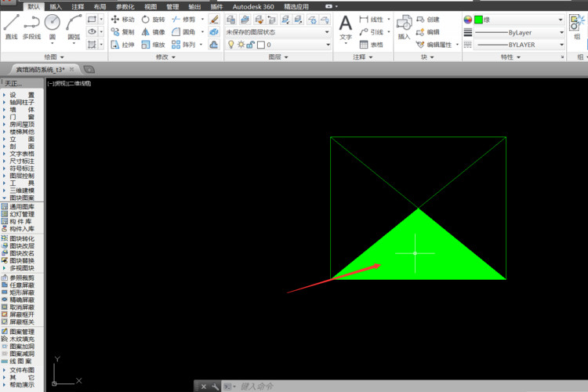Screen dimensions: 588x392
Task: Click the 复制 copy tool
Action: click(x=122, y=32)
